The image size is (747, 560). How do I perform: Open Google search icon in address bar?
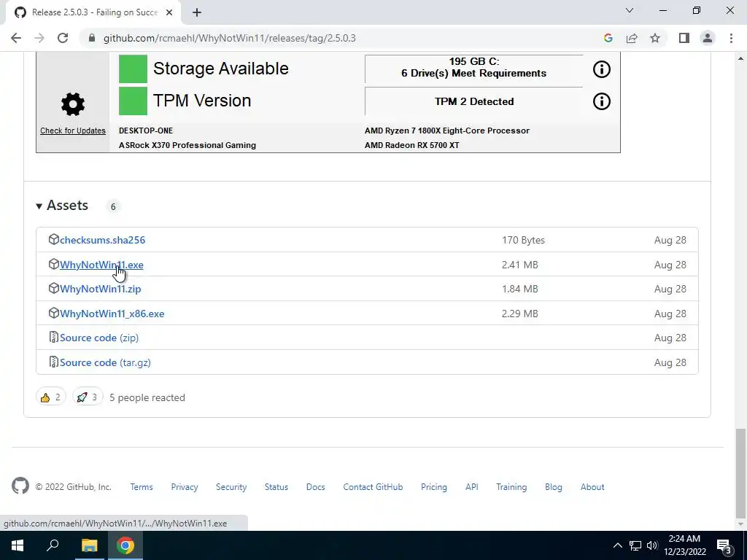[x=608, y=38]
